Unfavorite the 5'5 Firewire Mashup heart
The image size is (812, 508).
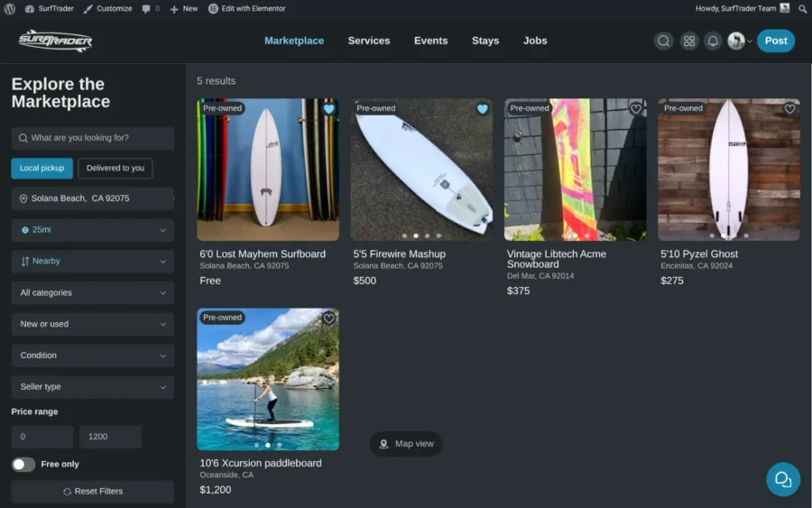coord(482,109)
